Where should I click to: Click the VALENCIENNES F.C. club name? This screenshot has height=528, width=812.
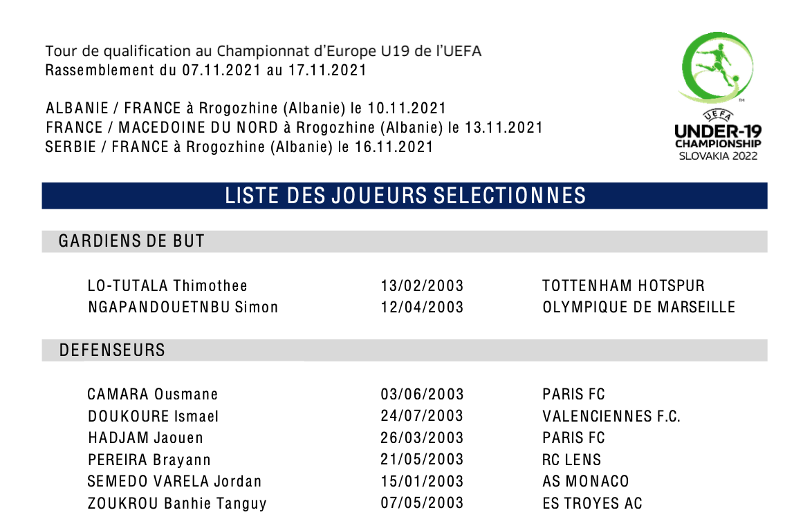611,416
